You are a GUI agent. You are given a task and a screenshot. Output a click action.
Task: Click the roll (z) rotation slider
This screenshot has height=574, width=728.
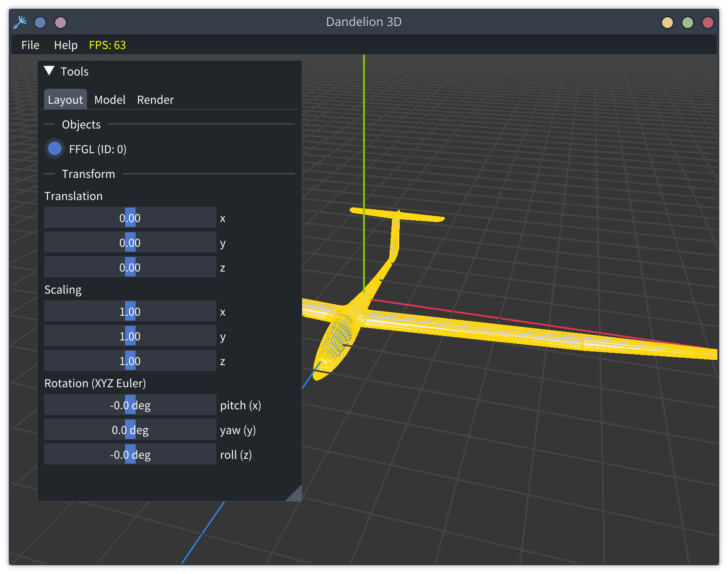click(130, 454)
